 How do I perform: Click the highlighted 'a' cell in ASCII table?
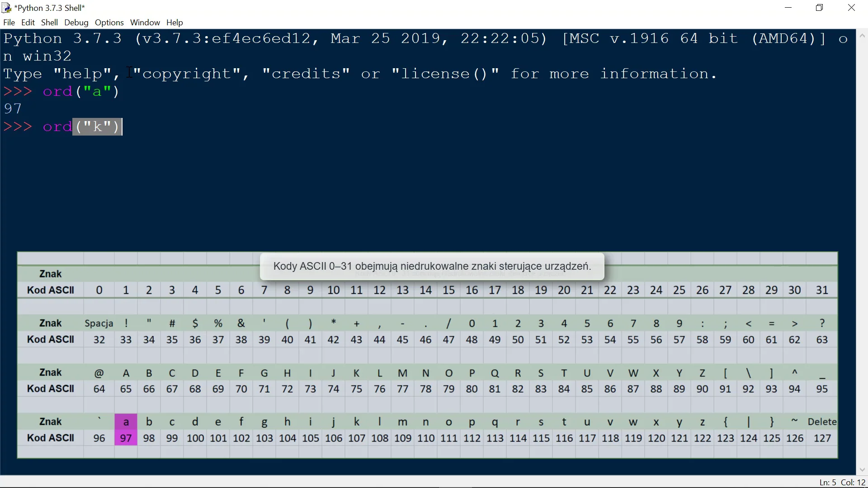126,422
